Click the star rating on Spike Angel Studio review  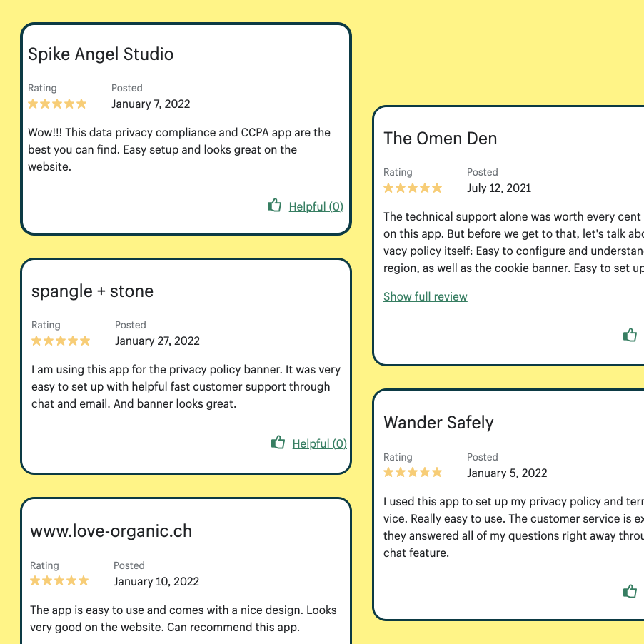pyautogui.click(x=57, y=104)
